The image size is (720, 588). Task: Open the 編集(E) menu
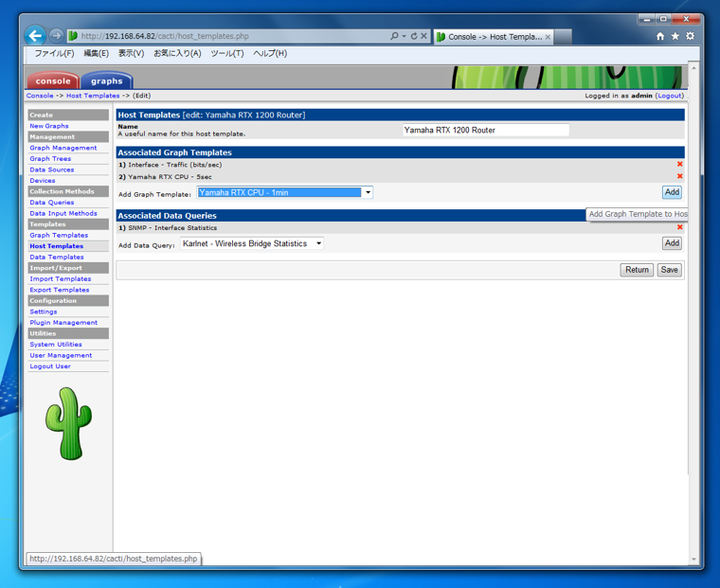(x=96, y=53)
